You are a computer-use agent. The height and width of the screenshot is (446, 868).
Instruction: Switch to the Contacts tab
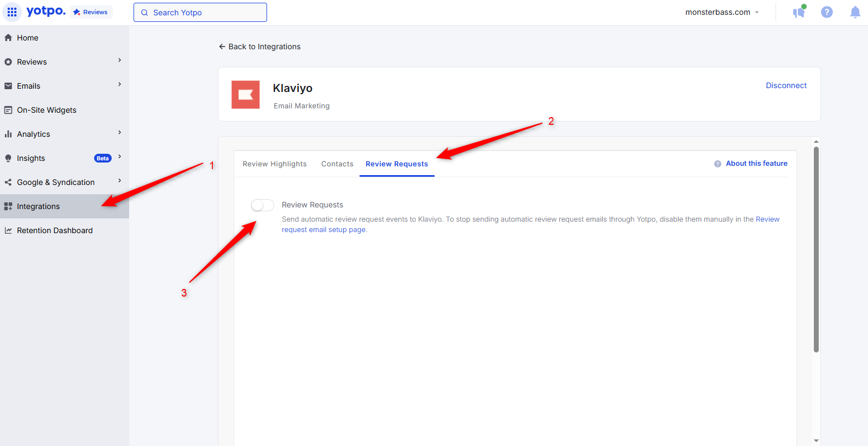337,164
